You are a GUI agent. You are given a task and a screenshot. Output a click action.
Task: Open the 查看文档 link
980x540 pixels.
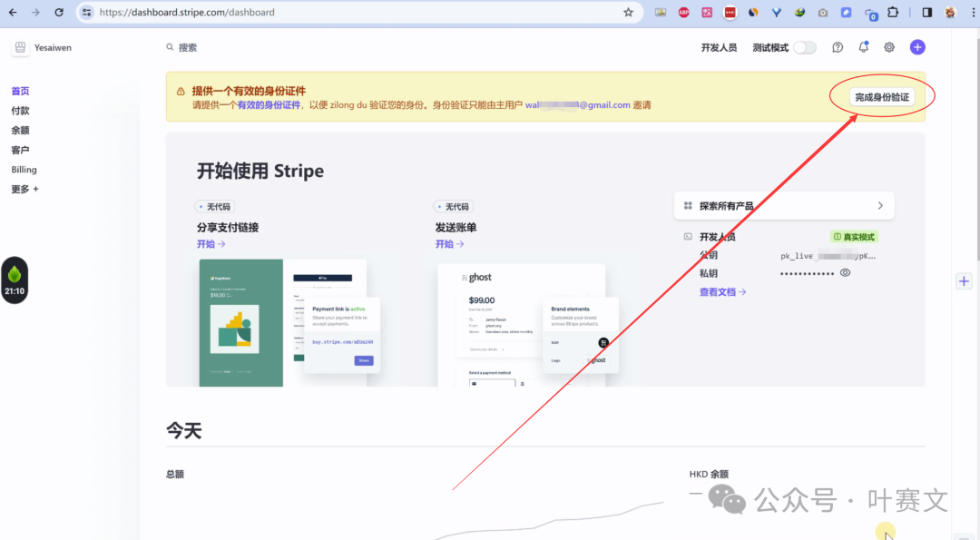(x=722, y=291)
